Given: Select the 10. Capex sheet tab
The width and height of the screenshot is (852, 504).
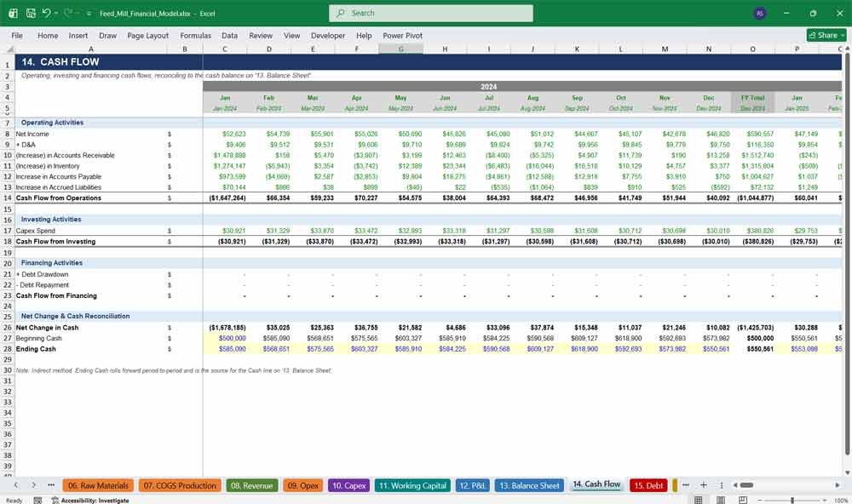Looking at the screenshot, I should pos(348,485).
